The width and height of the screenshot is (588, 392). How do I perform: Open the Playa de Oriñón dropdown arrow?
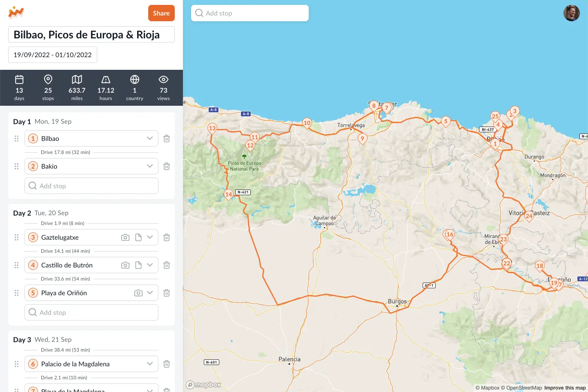coord(150,293)
